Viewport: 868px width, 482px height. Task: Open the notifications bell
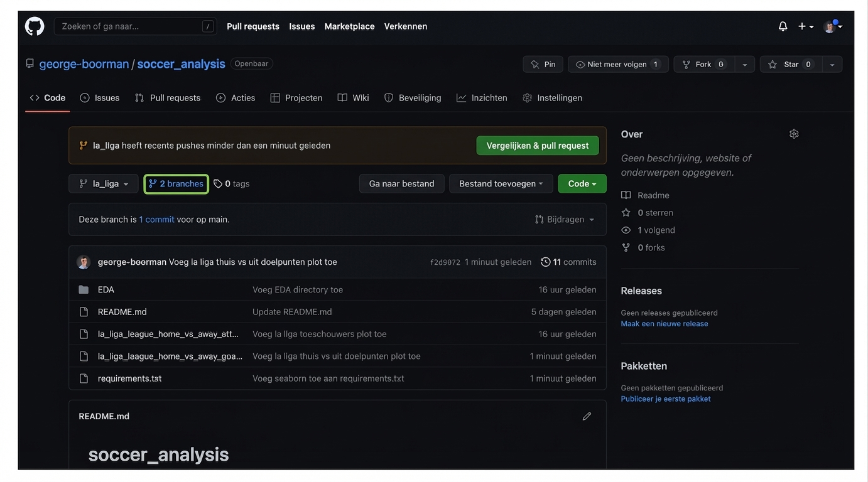[783, 26]
